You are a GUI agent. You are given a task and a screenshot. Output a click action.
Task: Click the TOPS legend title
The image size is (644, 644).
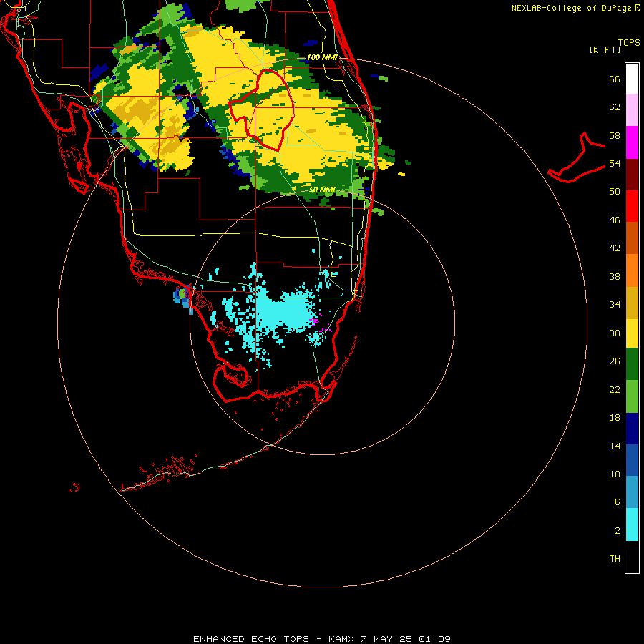[x=629, y=42]
